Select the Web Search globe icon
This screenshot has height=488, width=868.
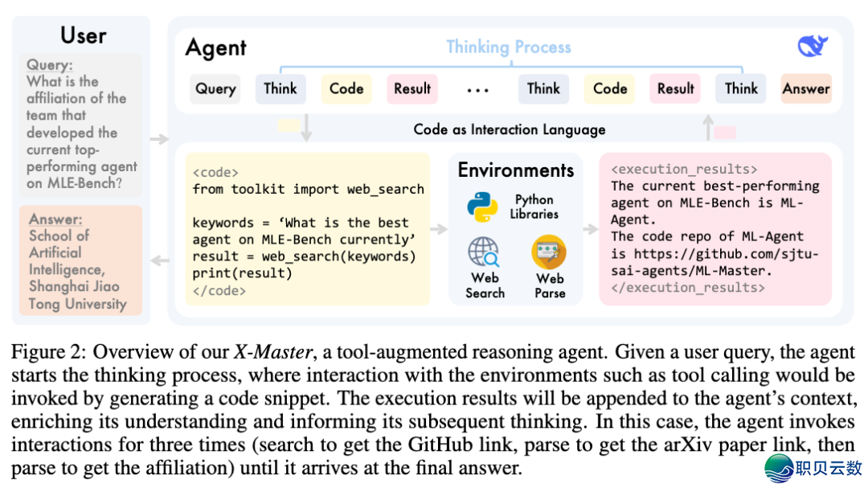483,252
